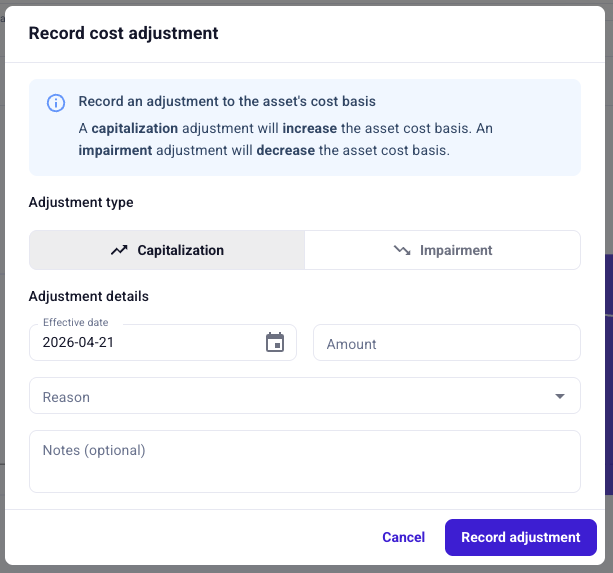Click the downward trend icon on Impairment

click(402, 250)
